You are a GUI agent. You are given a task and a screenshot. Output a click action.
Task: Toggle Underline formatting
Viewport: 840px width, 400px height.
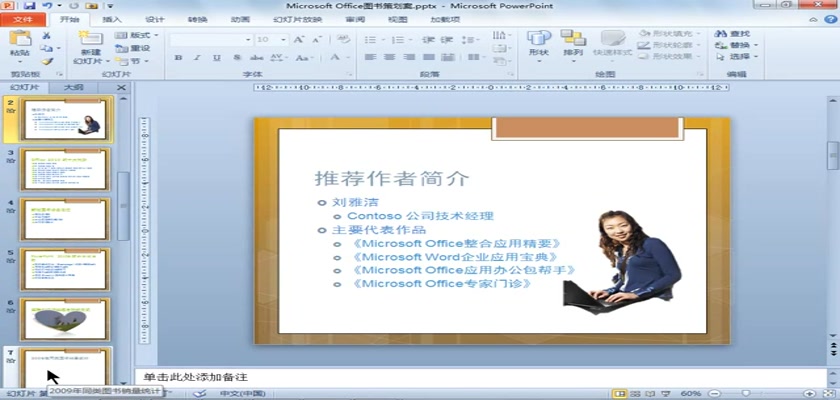pyautogui.click(x=216, y=57)
